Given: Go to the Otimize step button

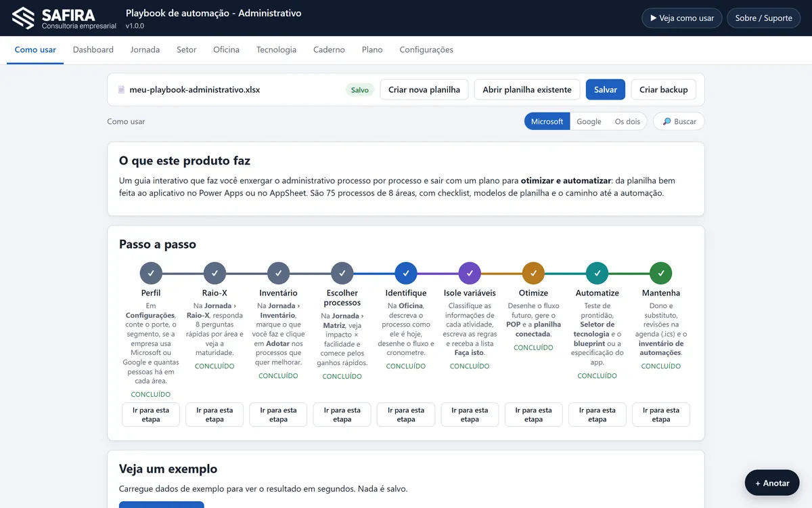Looking at the screenshot, I should tap(533, 415).
